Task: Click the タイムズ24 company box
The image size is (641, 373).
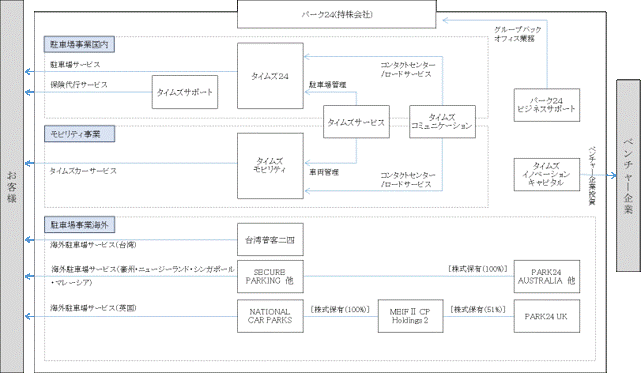Action: (x=270, y=76)
